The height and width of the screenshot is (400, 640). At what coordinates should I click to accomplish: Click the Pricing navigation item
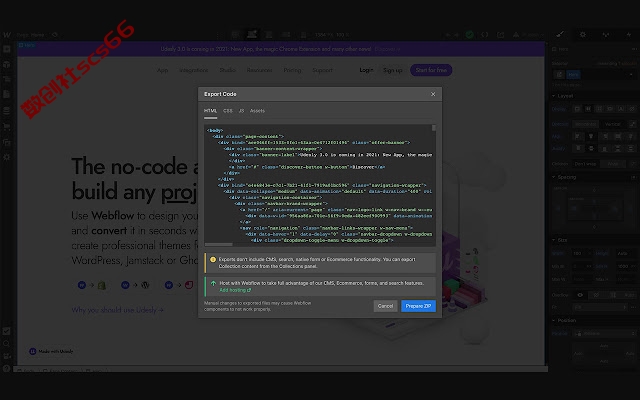(292, 70)
